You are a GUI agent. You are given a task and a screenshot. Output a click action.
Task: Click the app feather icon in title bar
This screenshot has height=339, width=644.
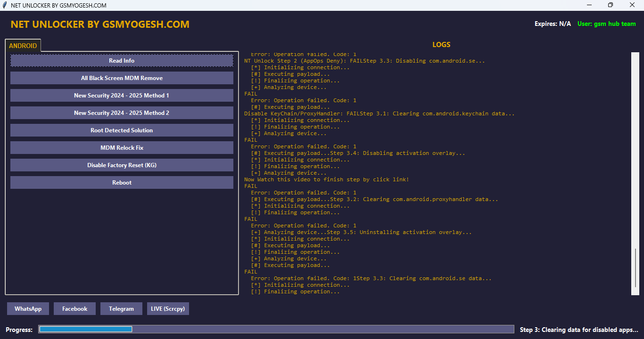5,5
